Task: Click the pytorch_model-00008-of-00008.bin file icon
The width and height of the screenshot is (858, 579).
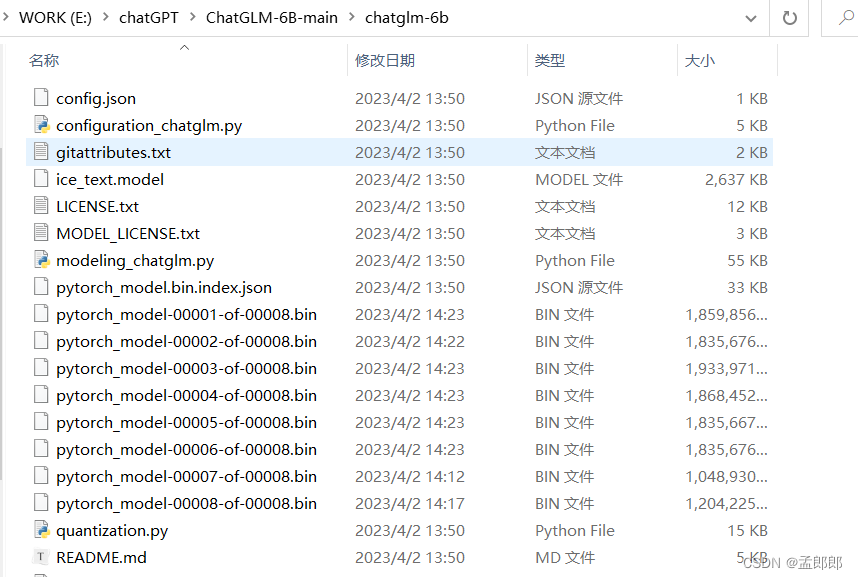Action: [x=41, y=502]
